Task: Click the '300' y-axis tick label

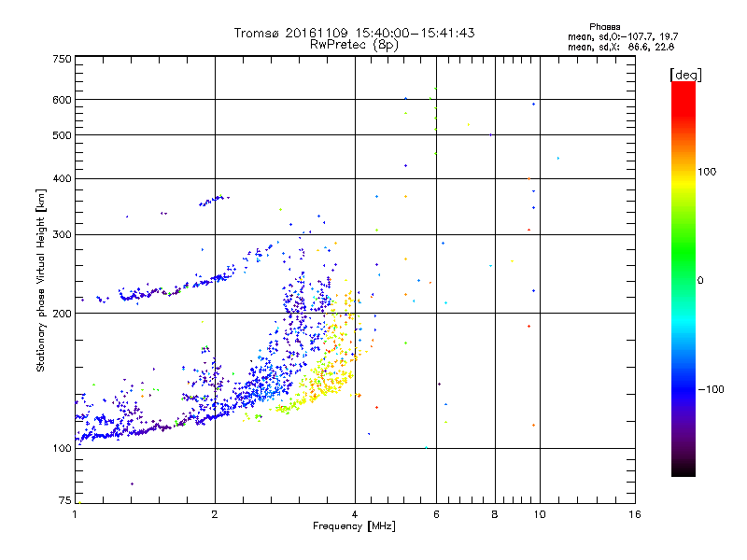Action: 63,235
